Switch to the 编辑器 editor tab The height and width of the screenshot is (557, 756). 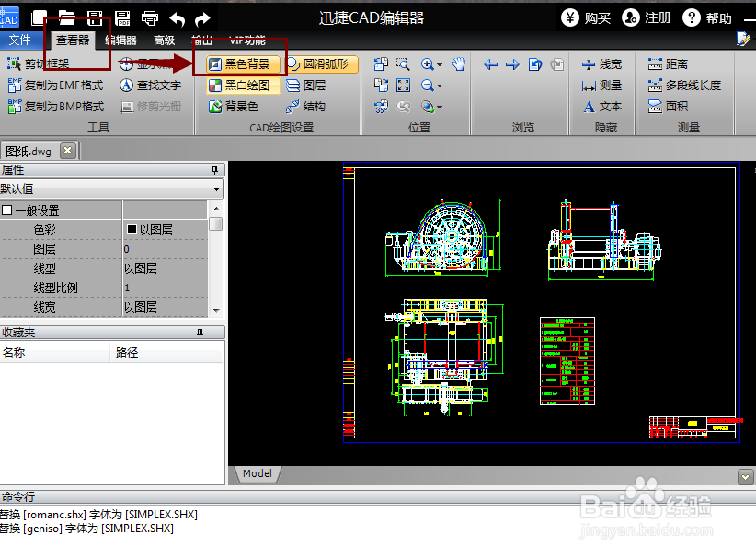tap(121, 40)
